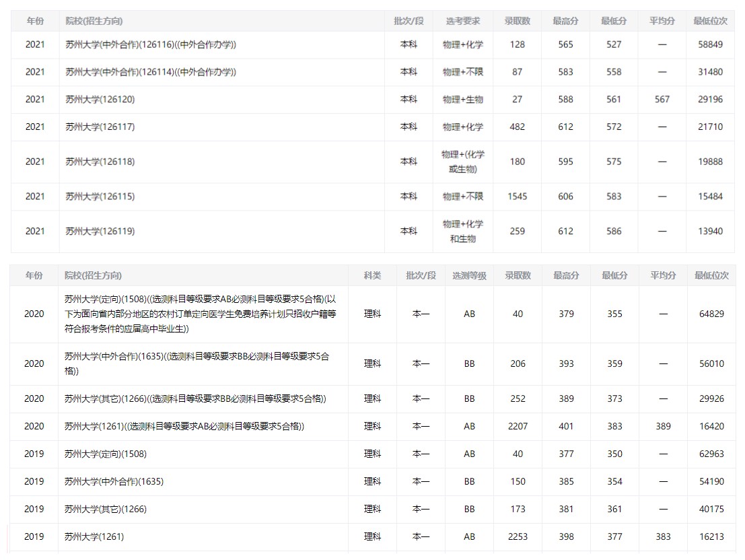Click the lowest rank value 58849

(710, 44)
